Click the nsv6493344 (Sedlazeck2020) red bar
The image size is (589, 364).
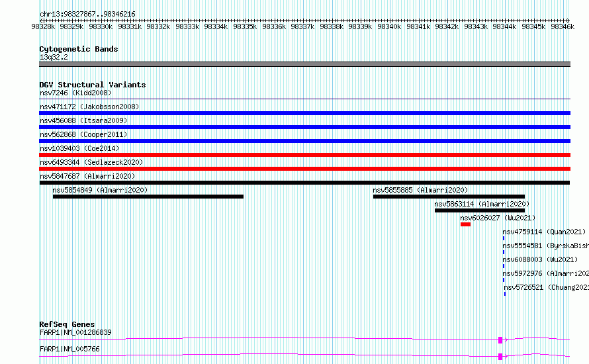point(304,169)
